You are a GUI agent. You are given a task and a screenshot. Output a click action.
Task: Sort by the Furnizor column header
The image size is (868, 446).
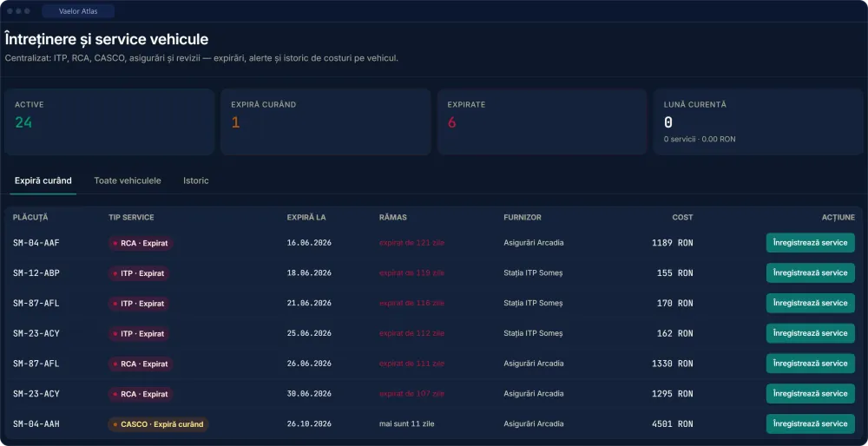[x=523, y=218]
